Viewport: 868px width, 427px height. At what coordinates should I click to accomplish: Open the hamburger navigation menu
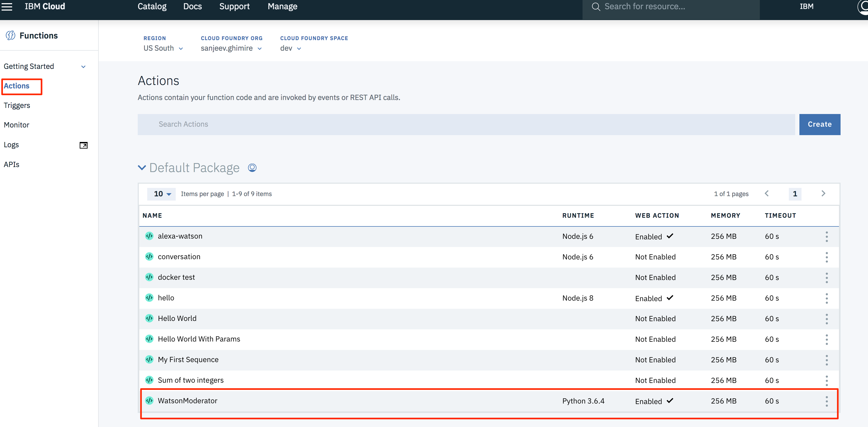click(7, 6)
